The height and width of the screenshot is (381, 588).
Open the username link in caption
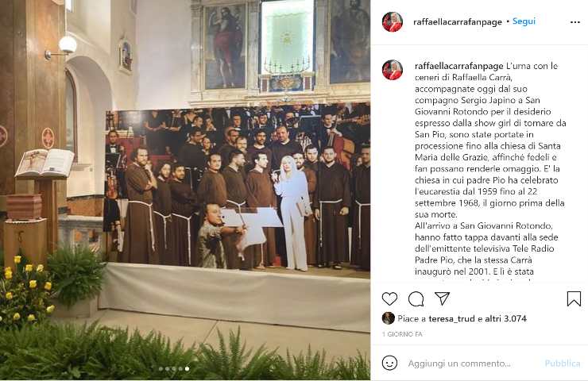(458, 67)
